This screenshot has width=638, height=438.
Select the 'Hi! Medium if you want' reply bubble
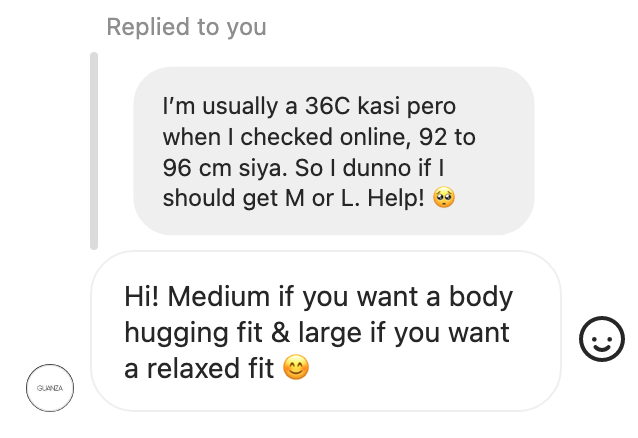326,331
